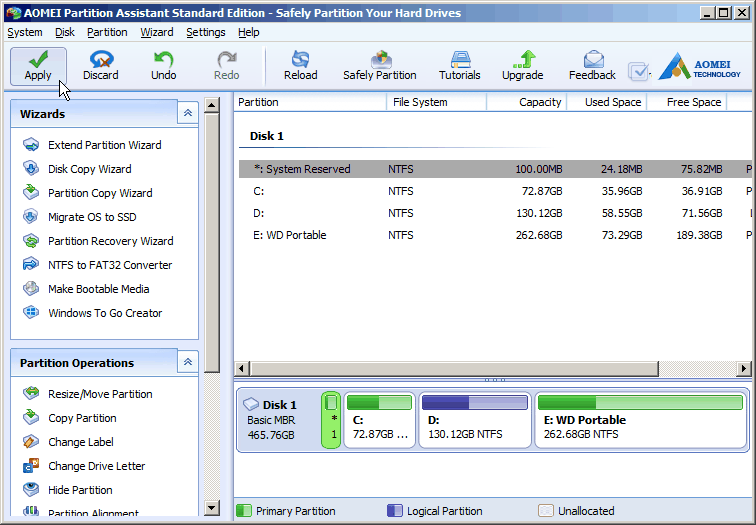Select the C: partition row
This screenshot has height=525, width=756.
pos(495,191)
